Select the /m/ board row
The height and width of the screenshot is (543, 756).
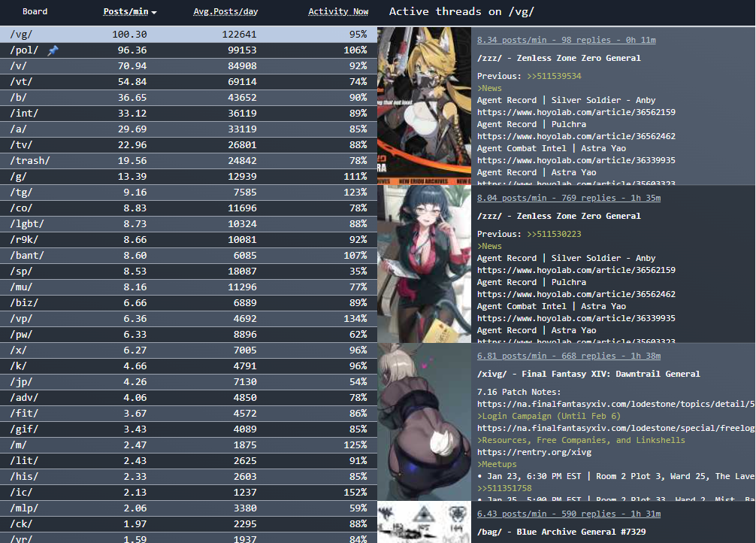click(x=189, y=445)
